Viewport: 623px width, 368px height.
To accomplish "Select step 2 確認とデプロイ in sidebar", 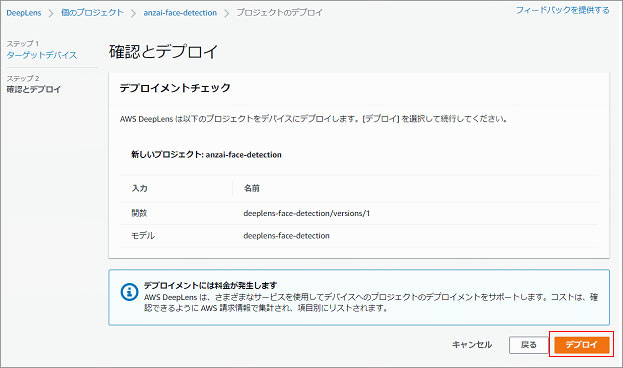I will pyautogui.click(x=34, y=89).
